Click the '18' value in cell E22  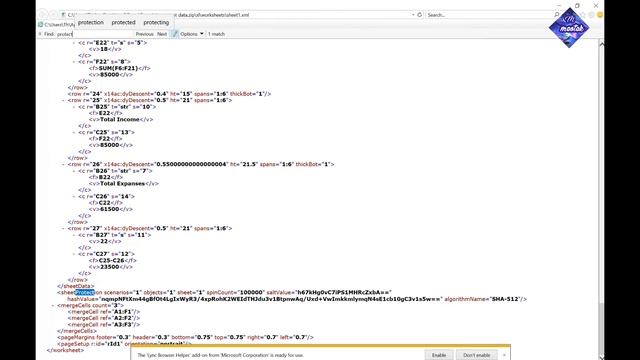(104, 49)
